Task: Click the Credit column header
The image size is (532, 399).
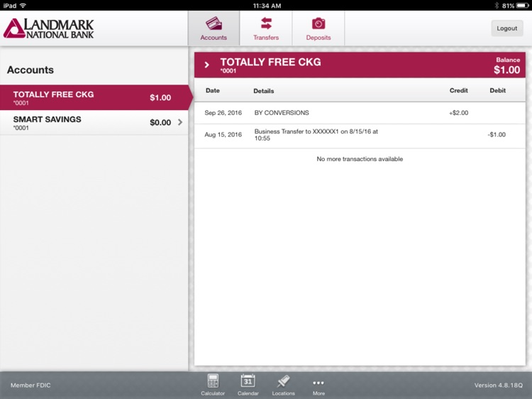Action: (x=459, y=91)
